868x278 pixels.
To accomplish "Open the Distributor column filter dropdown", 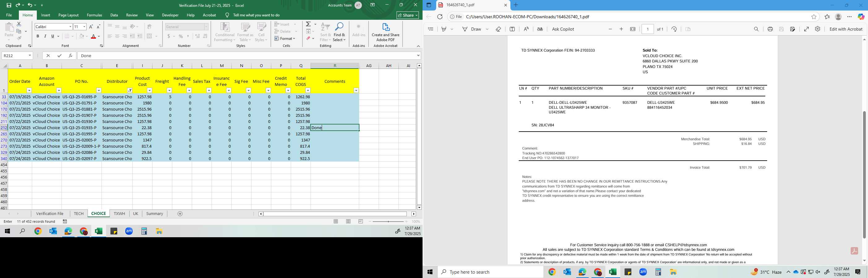I will click(x=130, y=91).
